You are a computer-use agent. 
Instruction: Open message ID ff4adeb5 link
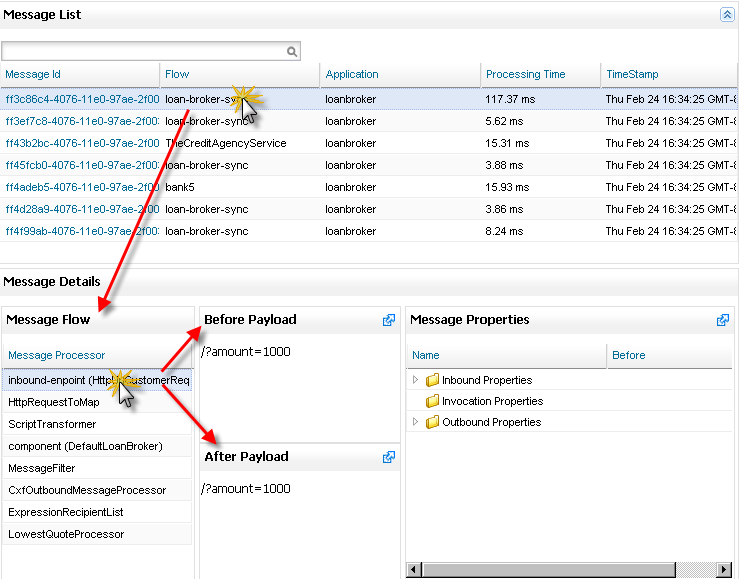pyautogui.click(x=80, y=187)
